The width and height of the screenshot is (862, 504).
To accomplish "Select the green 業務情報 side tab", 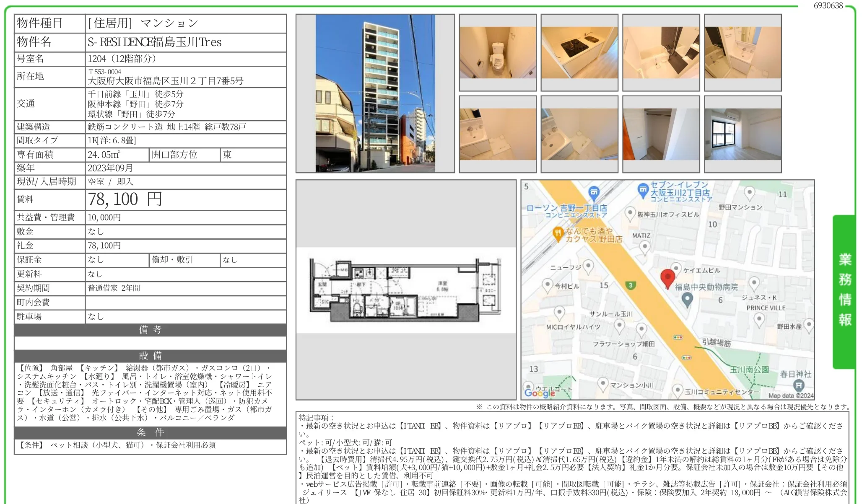I will pos(844,292).
